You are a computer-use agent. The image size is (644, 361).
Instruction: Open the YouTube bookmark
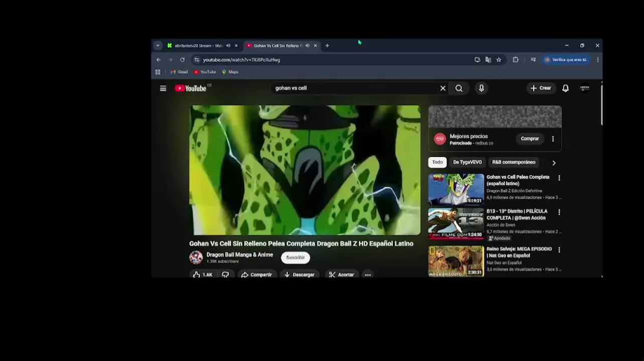tap(205, 72)
